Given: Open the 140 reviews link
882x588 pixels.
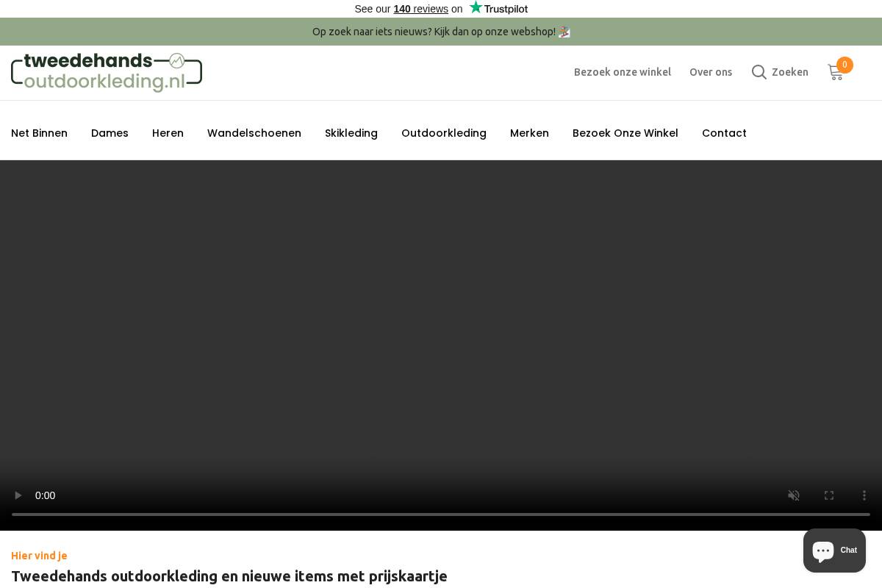Looking at the screenshot, I should pos(420,9).
